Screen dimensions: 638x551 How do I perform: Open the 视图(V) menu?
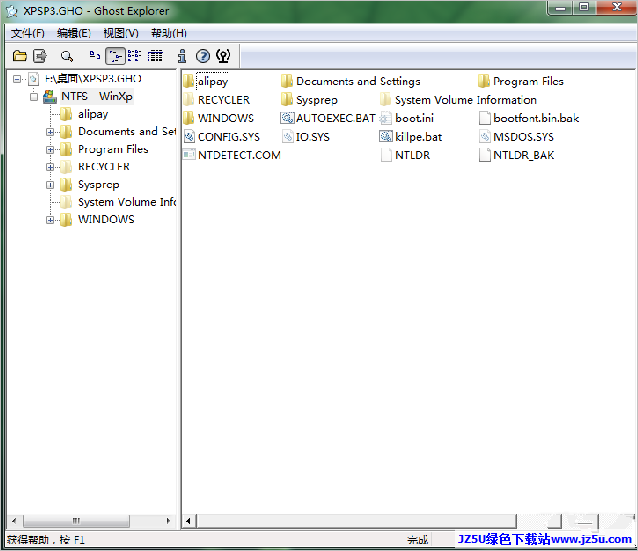tap(121, 33)
